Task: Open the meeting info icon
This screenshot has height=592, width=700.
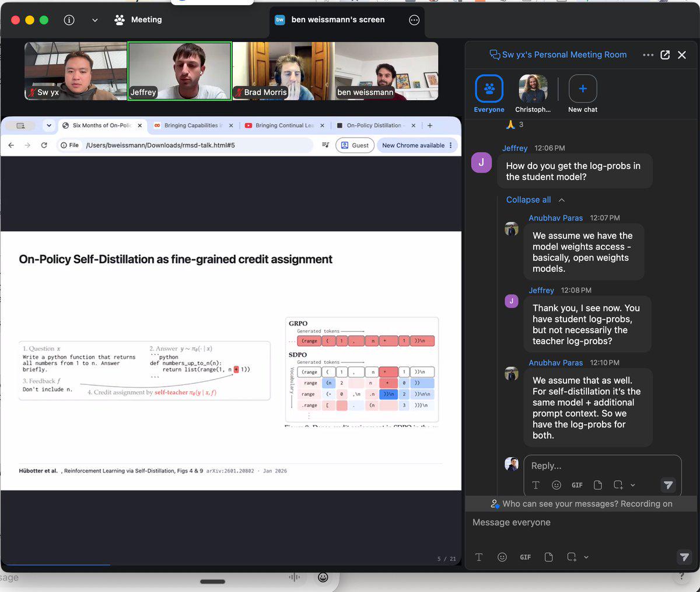Action: point(69,20)
